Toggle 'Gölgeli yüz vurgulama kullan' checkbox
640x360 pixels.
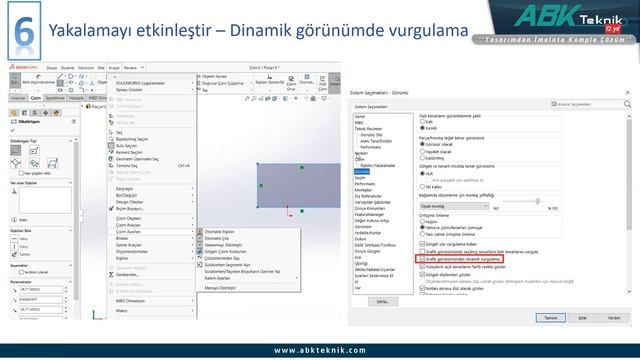pyautogui.click(x=422, y=244)
